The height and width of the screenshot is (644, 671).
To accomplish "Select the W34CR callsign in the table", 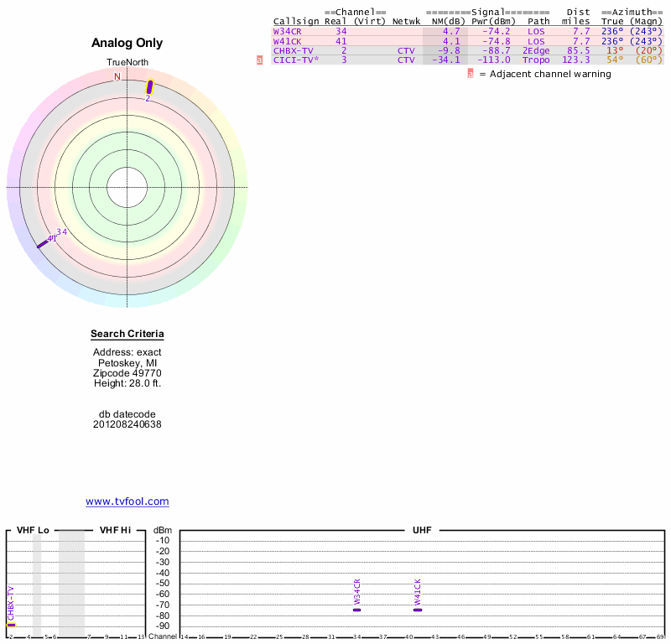I will tap(287, 31).
